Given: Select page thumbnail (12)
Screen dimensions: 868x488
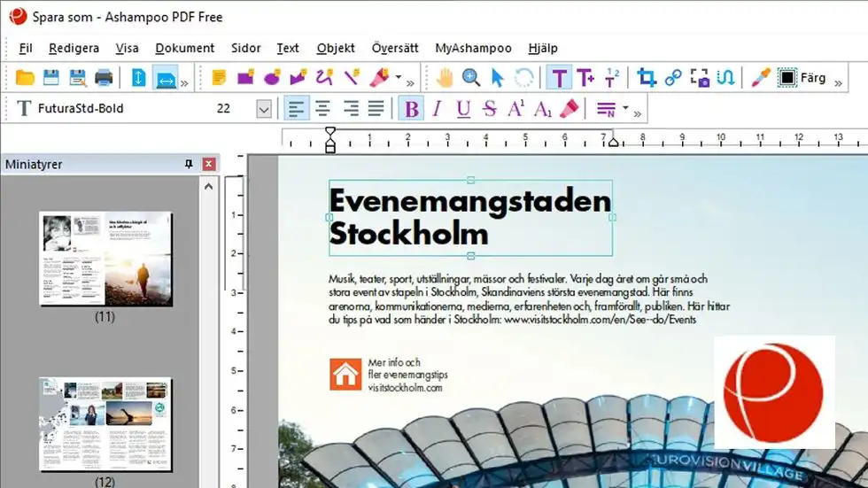Looking at the screenshot, I should click(x=105, y=424).
